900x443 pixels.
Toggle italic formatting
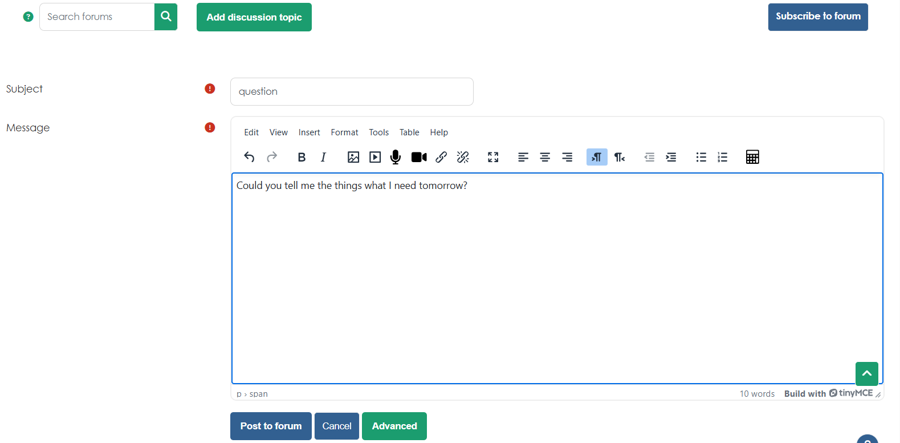(x=323, y=157)
